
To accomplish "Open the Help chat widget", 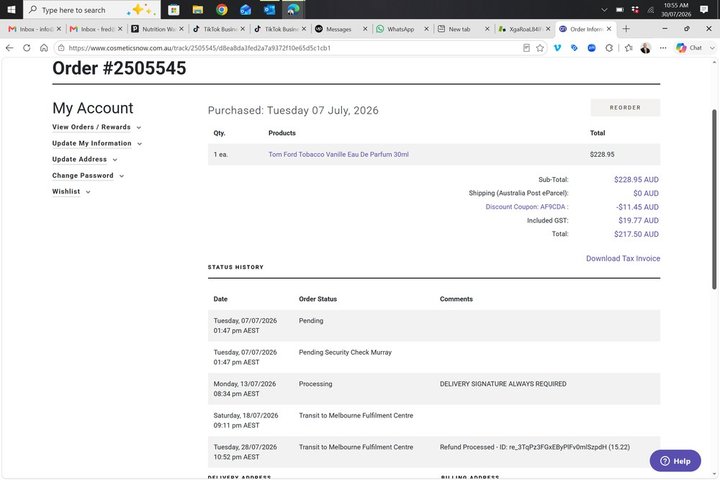I will tap(675, 461).
